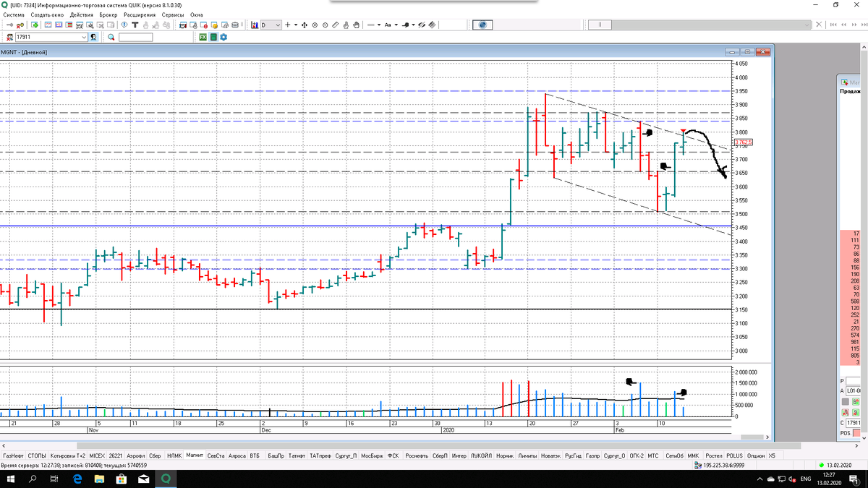Click the skip to first record icon
The height and width of the screenshot is (488, 868).
click(x=833, y=25)
